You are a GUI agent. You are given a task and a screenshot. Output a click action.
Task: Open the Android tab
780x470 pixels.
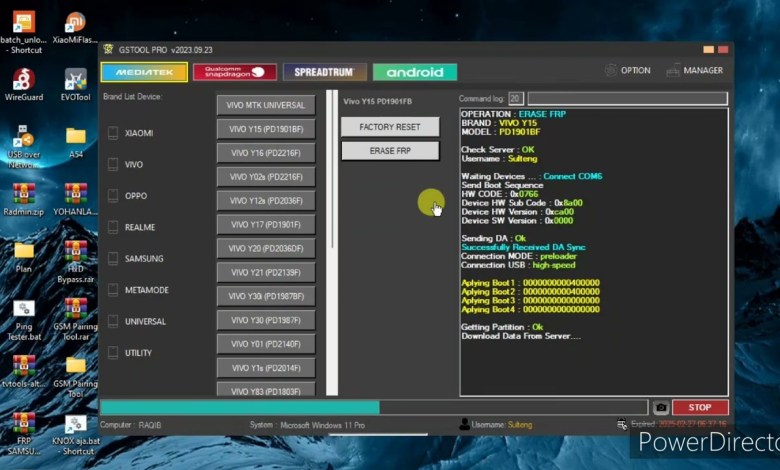pyautogui.click(x=414, y=72)
